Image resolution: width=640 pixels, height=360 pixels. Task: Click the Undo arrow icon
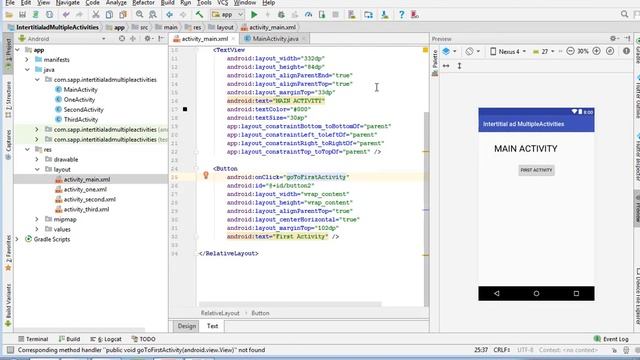coord(66,15)
